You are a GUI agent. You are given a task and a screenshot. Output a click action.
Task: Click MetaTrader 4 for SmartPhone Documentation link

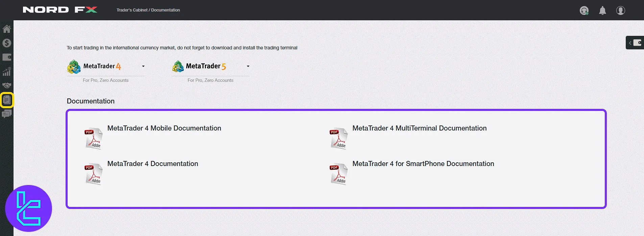click(423, 164)
